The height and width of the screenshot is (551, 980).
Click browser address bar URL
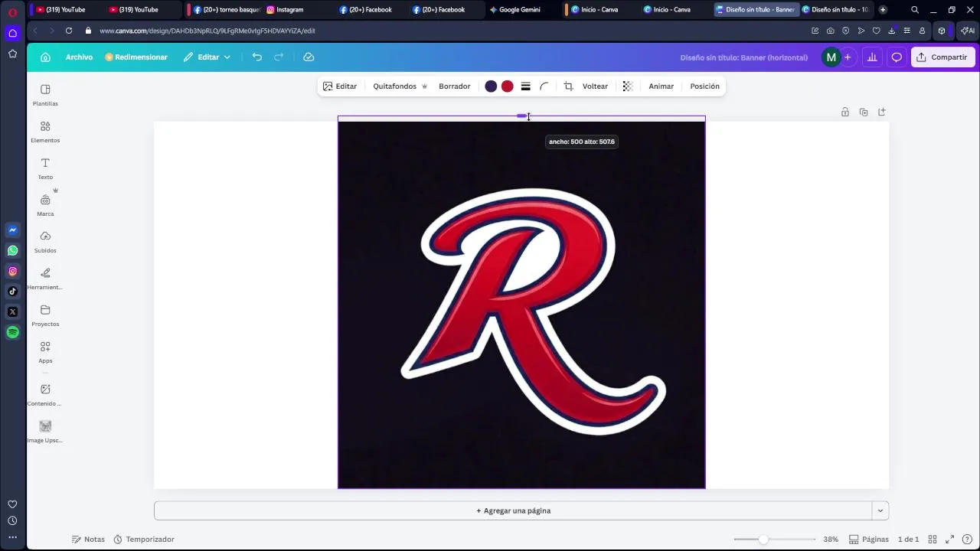pos(207,31)
